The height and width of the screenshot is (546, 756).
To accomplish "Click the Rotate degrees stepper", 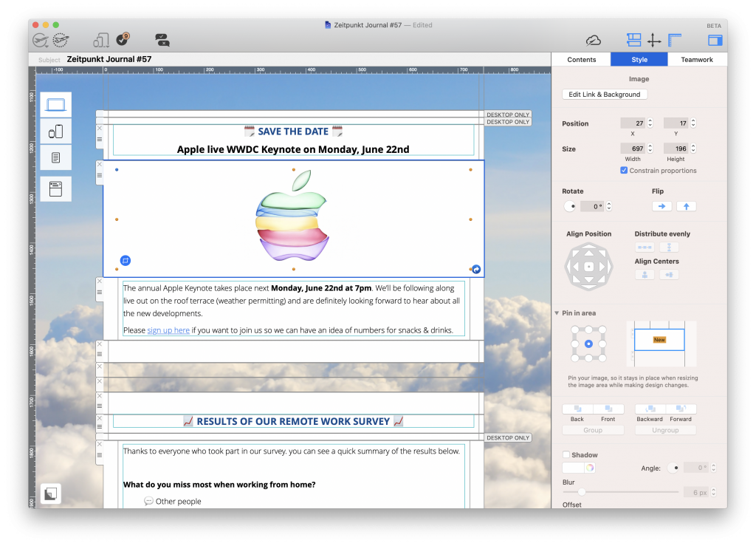I will pyautogui.click(x=609, y=206).
